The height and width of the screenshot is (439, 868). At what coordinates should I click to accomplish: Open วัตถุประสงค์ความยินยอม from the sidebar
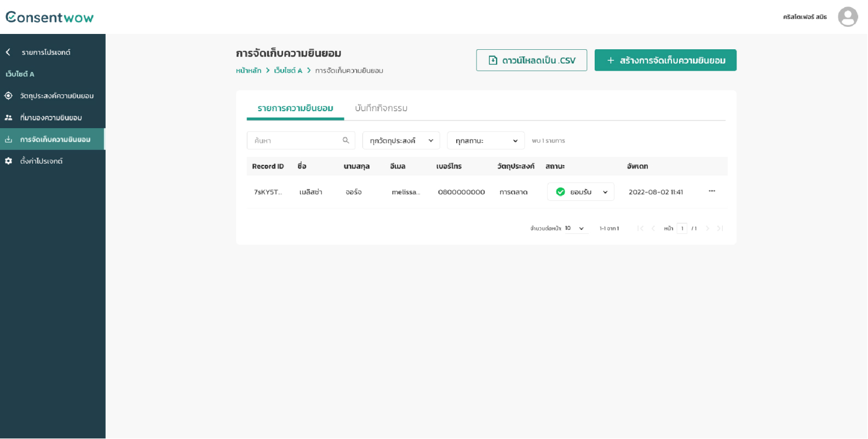[x=56, y=96]
